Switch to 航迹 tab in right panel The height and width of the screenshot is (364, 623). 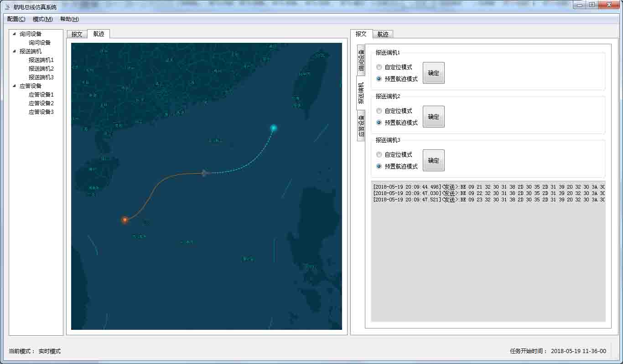click(383, 34)
